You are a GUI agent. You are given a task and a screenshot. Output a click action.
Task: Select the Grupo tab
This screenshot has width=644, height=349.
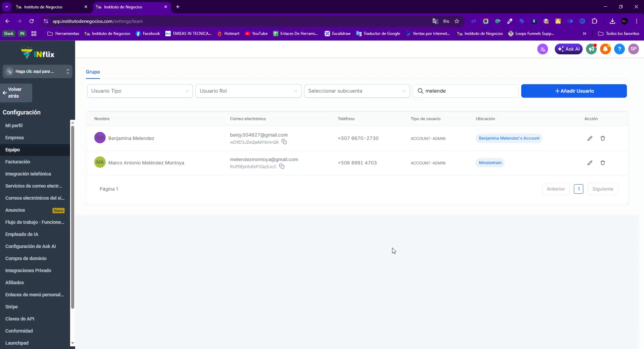coord(93,72)
